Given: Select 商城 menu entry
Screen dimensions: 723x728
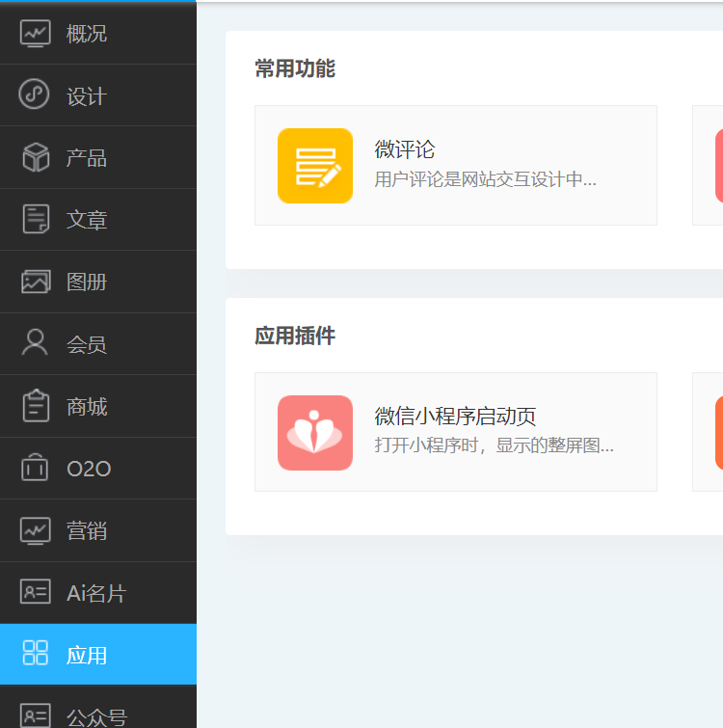Looking at the screenshot, I should (x=98, y=406).
